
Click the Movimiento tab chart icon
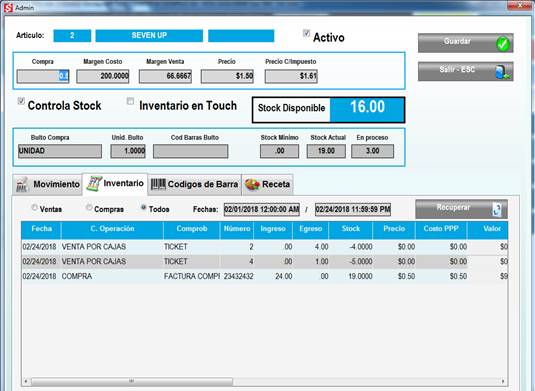pos(22,185)
